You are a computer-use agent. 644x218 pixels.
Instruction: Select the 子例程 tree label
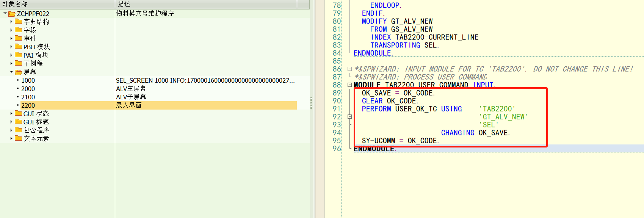(33, 63)
